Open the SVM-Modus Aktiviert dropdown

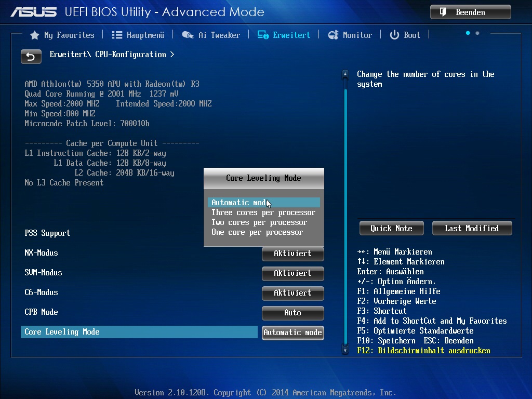point(293,273)
